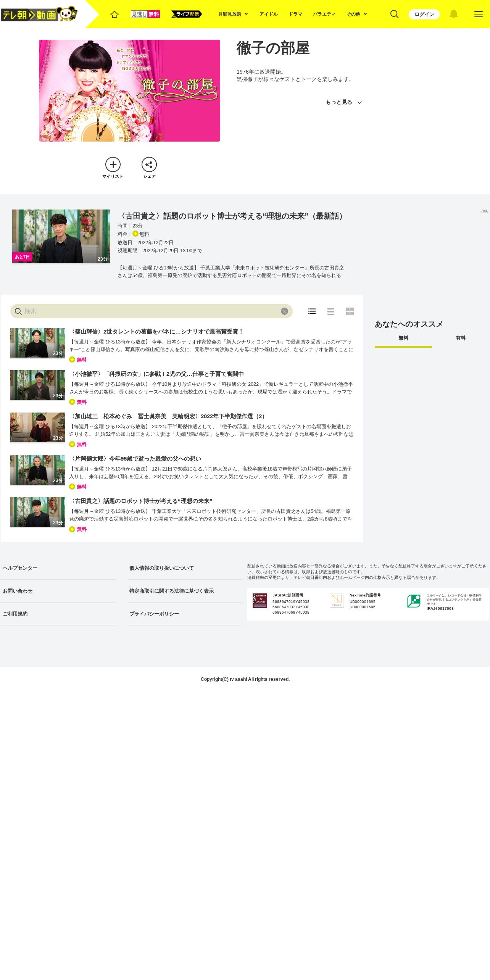Open the ドラマ category
The height and width of the screenshot is (980, 490).
coord(295,14)
